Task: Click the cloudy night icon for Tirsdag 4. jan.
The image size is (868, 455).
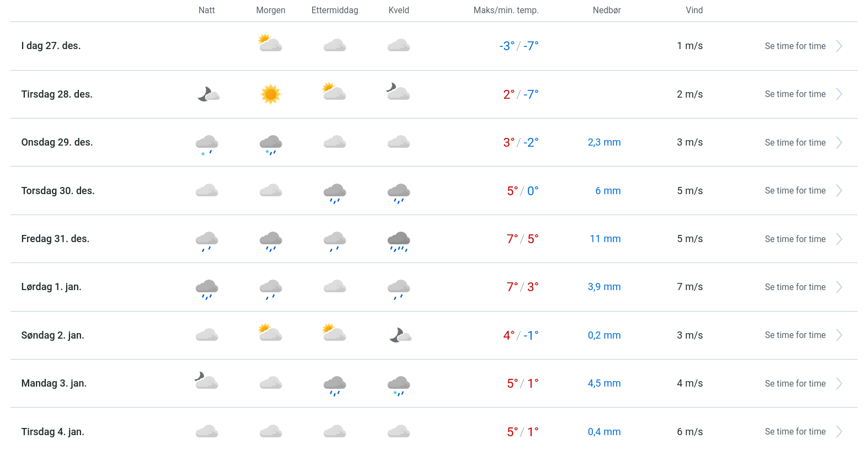Action: pos(207,432)
